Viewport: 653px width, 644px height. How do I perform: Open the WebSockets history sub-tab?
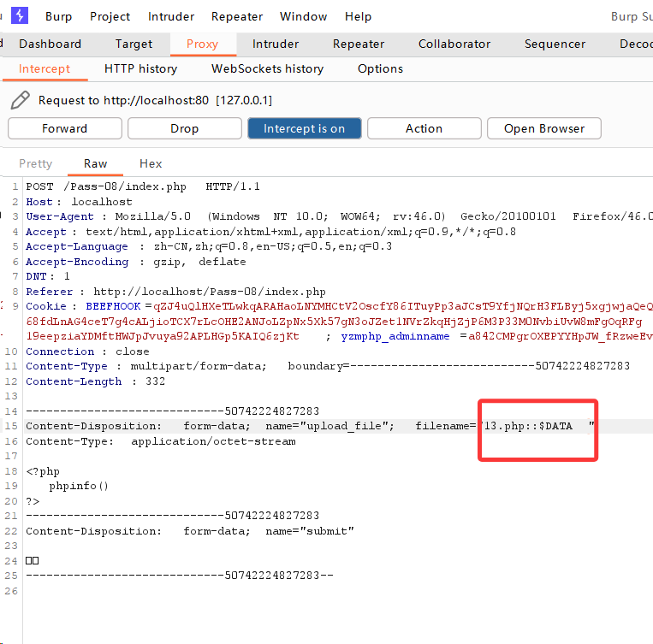[x=267, y=68]
